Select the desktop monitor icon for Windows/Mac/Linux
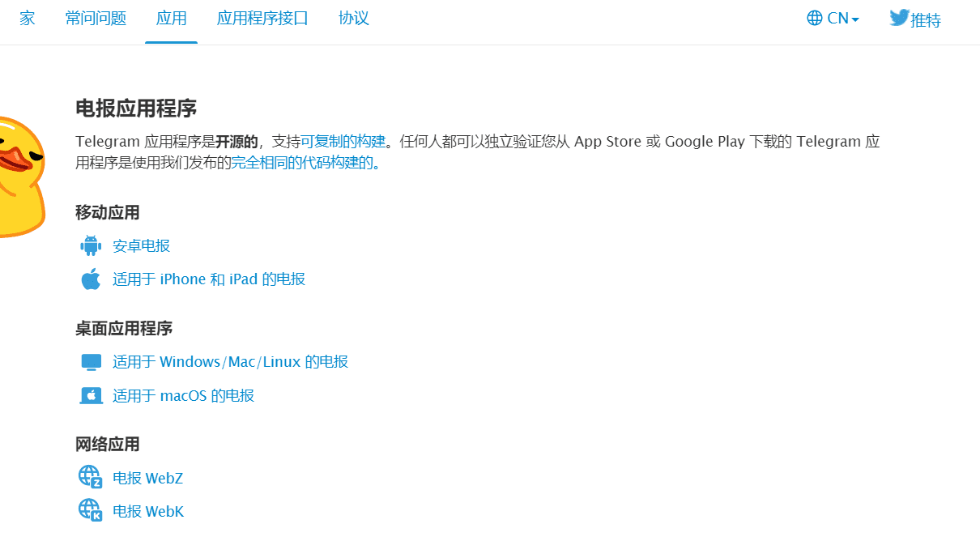This screenshot has width=980, height=541. click(x=91, y=361)
